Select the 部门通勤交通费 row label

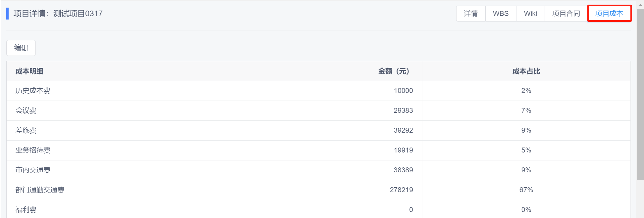point(40,190)
